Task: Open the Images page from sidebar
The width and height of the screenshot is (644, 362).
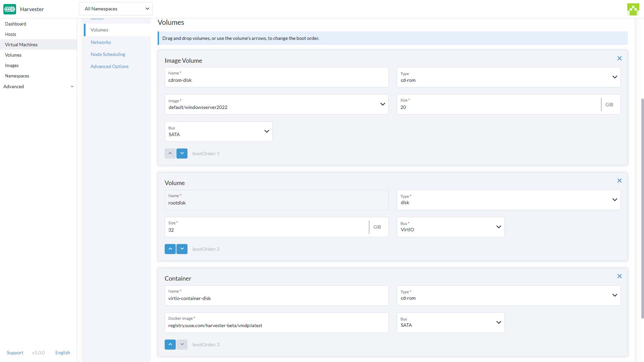Action: (x=12, y=65)
